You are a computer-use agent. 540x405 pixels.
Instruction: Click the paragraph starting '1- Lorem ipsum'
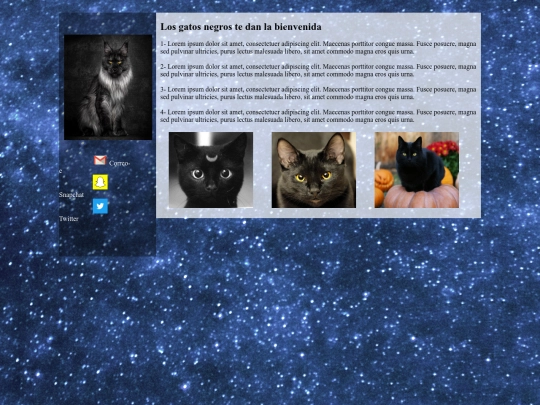tap(318, 48)
